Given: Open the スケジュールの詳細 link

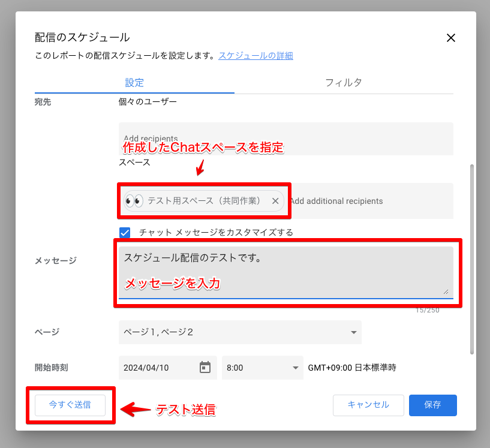Looking at the screenshot, I should pos(255,56).
